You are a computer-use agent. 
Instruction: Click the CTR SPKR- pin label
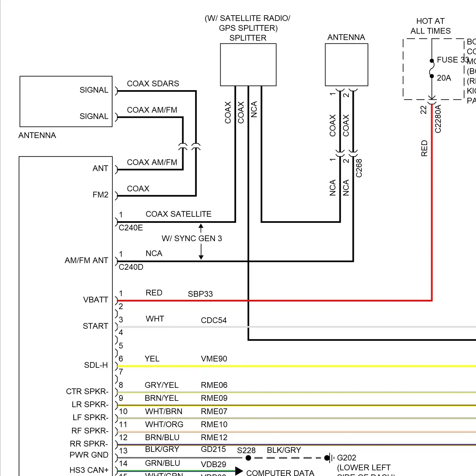(x=87, y=391)
